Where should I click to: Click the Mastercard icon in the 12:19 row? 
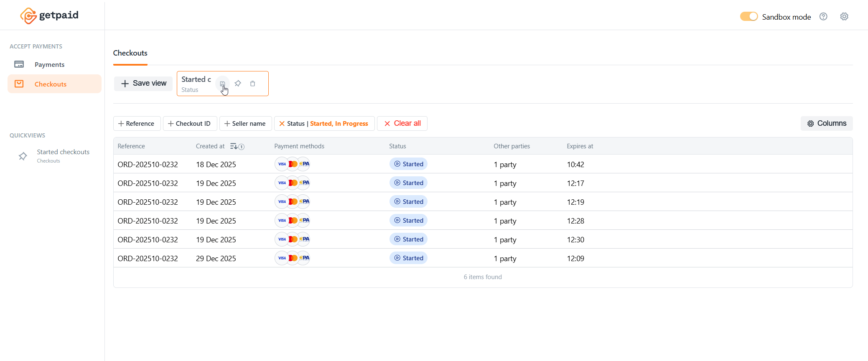tap(293, 202)
